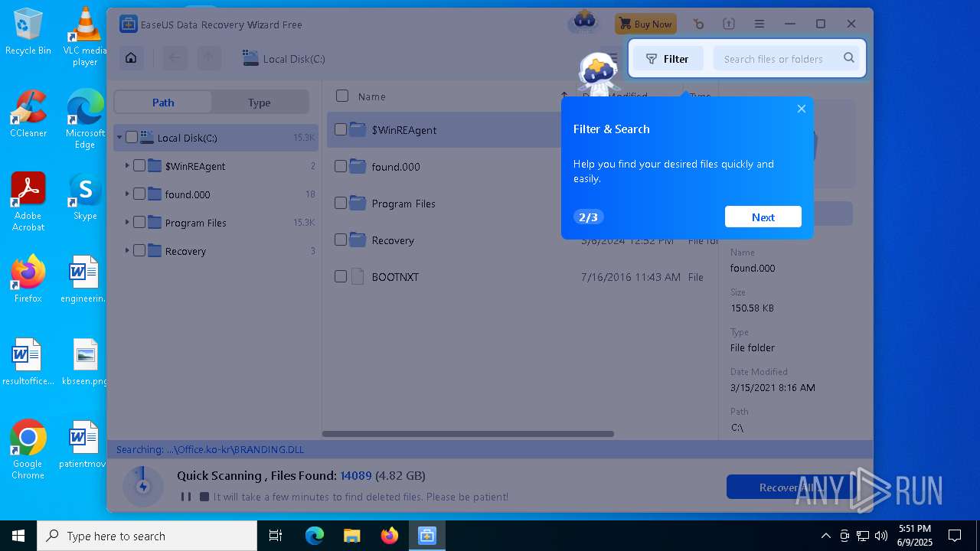Image resolution: width=980 pixels, height=551 pixels.
Task: Click the taskbar search box
Action: pyautogui.click(x=147, y=536)
